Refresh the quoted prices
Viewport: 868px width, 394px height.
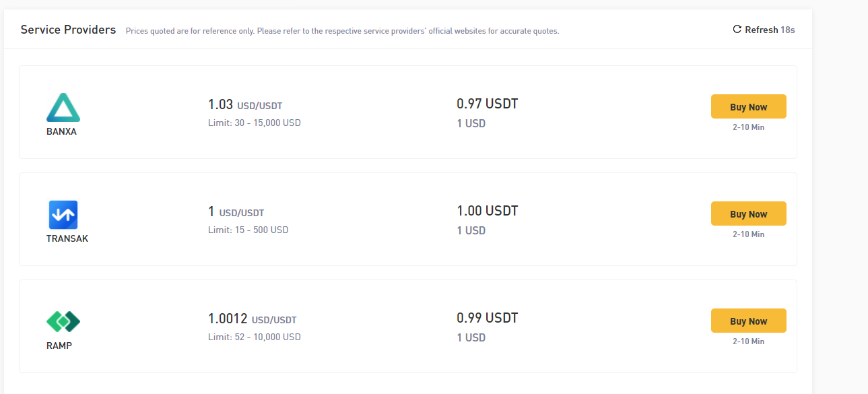click(x=764, y=30)
